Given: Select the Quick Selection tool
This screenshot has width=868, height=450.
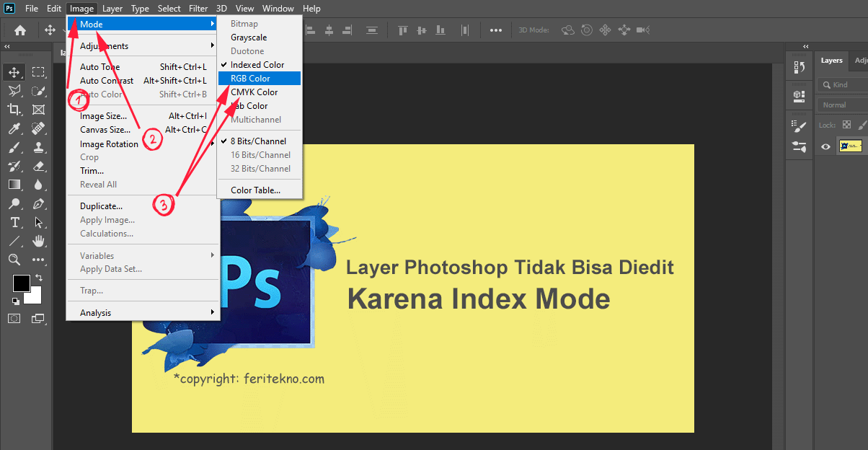Looking at the screenshot, I should [x=38, y=91].
